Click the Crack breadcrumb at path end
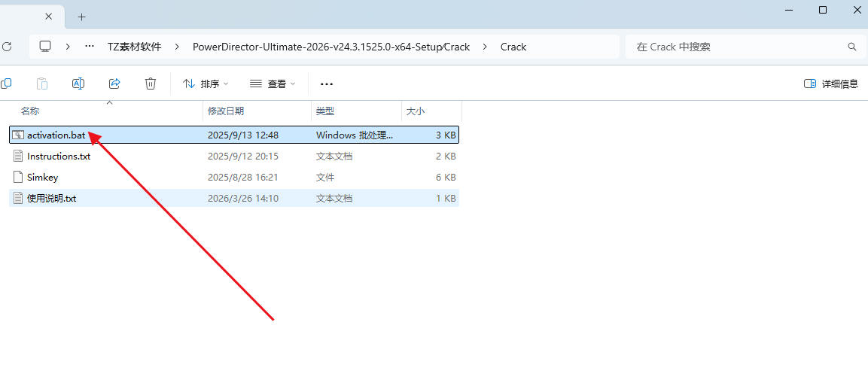868x386 pixels. 513,47
